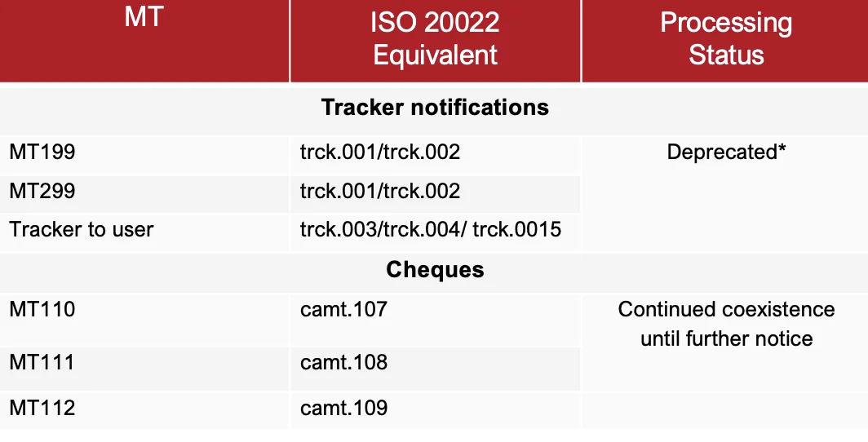Select the camt.108 cell
Viewport: 868px width, 442px height.
pyautogui.click(x=343, y=362)
